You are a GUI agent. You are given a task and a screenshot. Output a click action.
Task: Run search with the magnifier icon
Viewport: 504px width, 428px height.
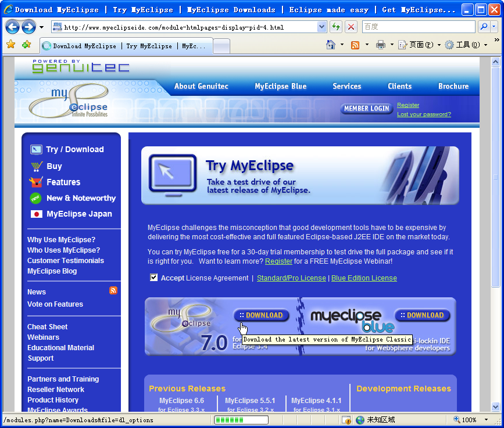tap(484, 27)
